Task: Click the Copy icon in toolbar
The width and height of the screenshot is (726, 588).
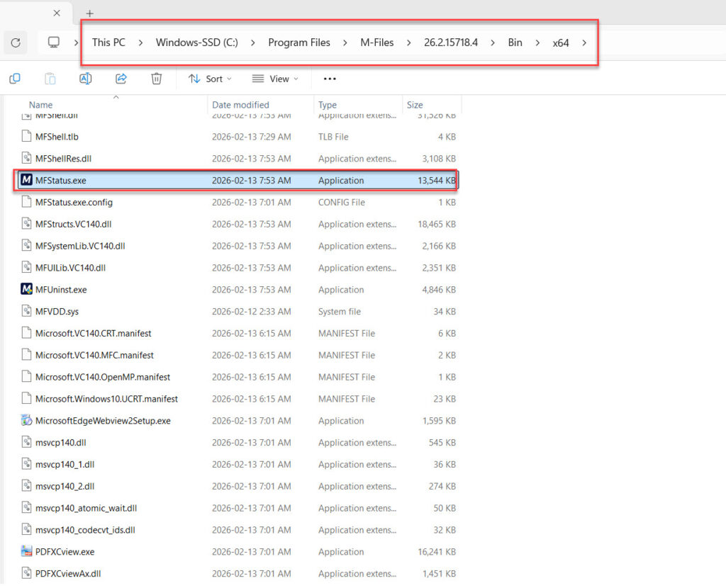Action: pos(15,79)
